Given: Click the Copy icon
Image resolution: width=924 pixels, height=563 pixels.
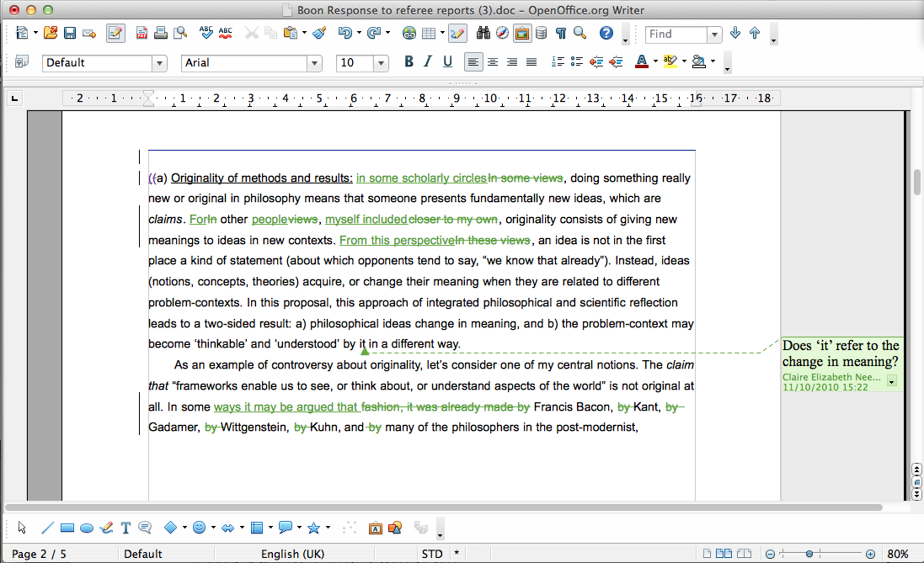Looking at the screenshot, I should 270,33.
